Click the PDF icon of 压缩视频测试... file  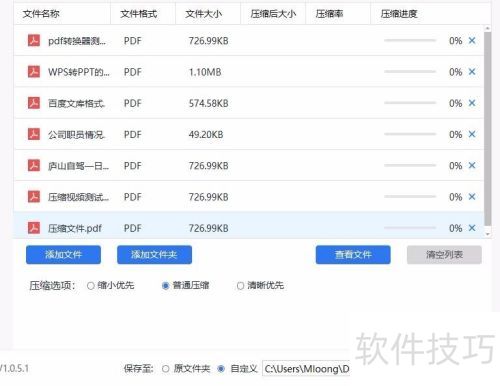34,197
